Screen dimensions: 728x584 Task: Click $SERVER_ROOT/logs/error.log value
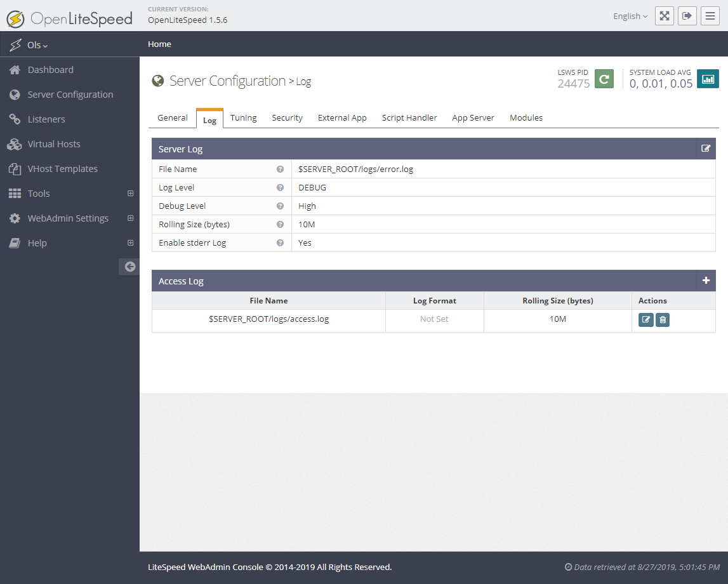(355, 169)
